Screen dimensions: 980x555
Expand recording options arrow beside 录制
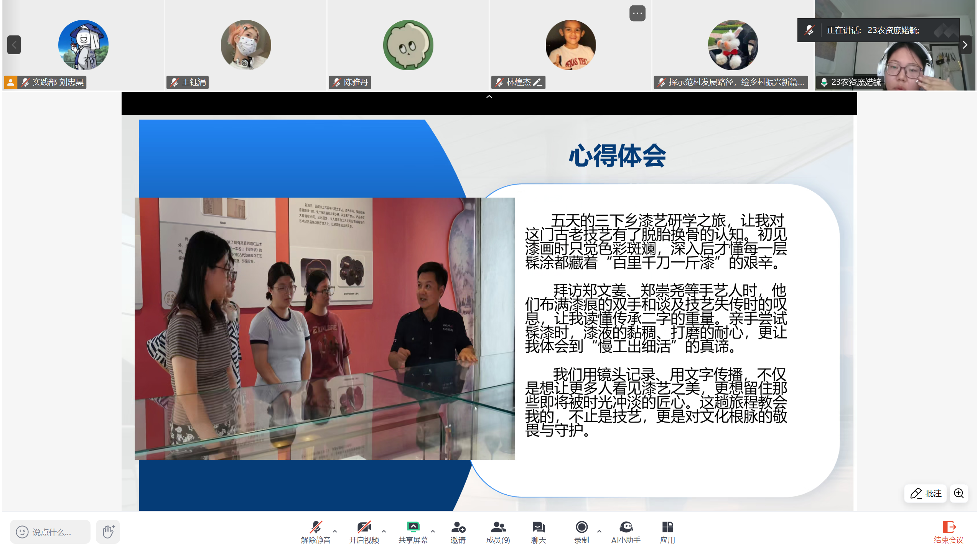600,531
